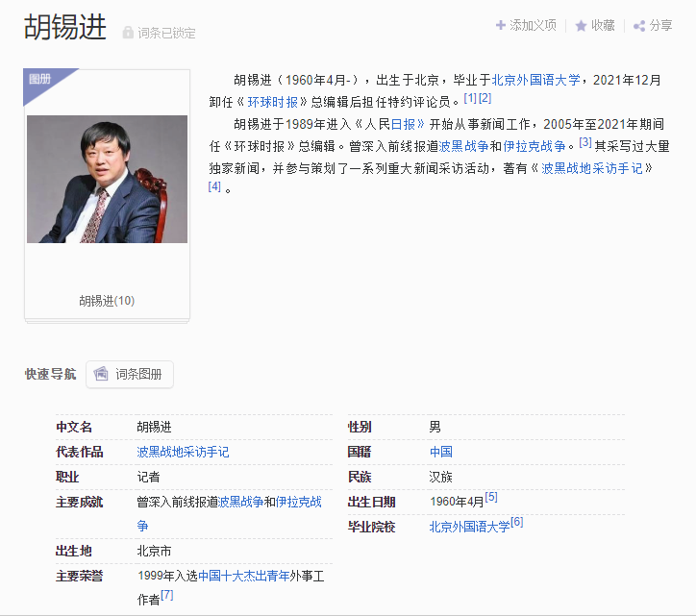Click citation [4] below the summary
Viewport: 696px width, 616px height.
coord(214,186)
